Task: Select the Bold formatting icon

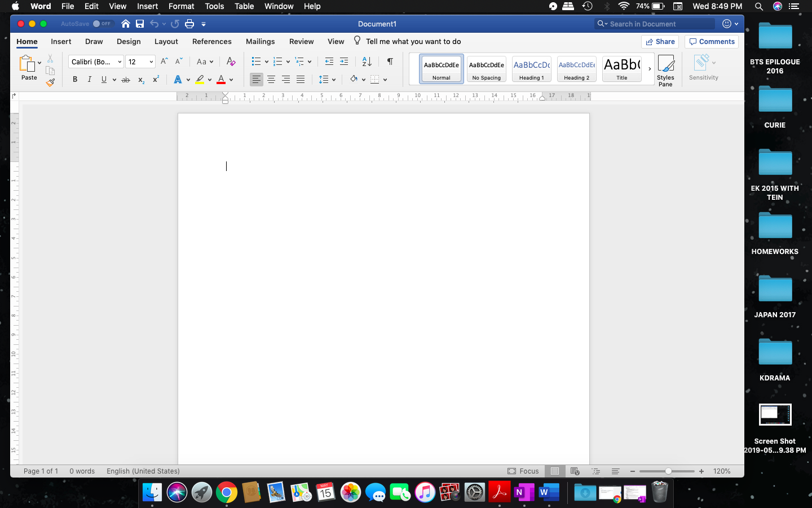Action: point(75,79)
